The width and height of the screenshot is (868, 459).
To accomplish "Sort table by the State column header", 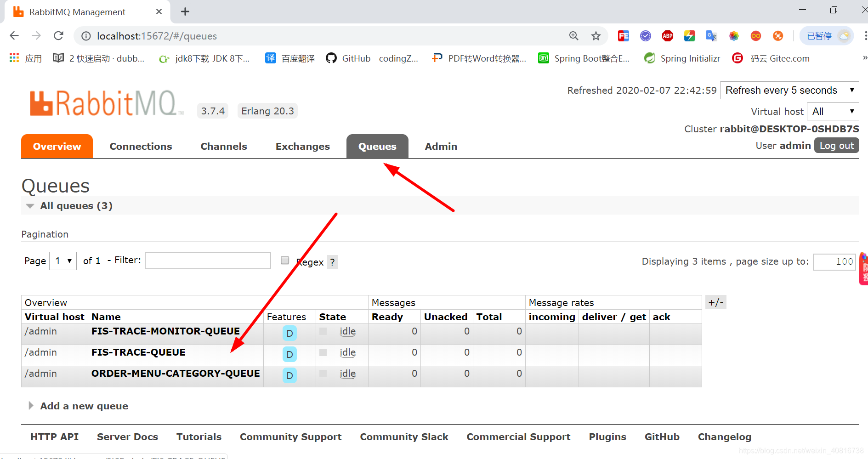I will 333,317.
